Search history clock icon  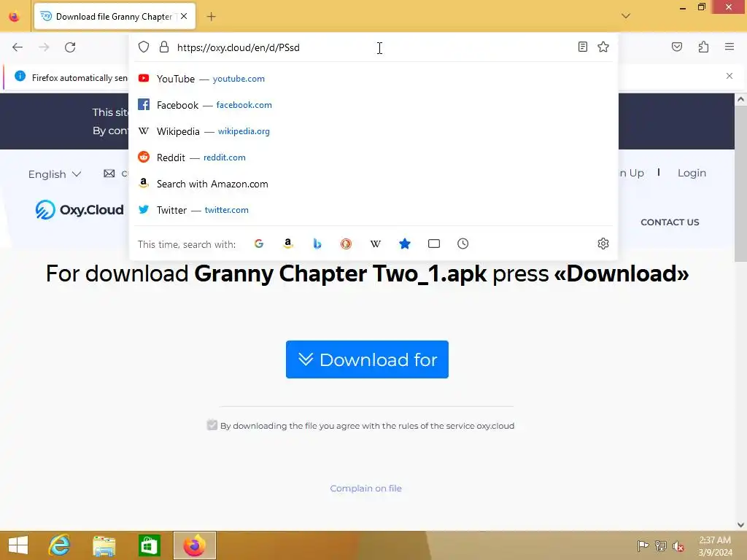[463, 244]
